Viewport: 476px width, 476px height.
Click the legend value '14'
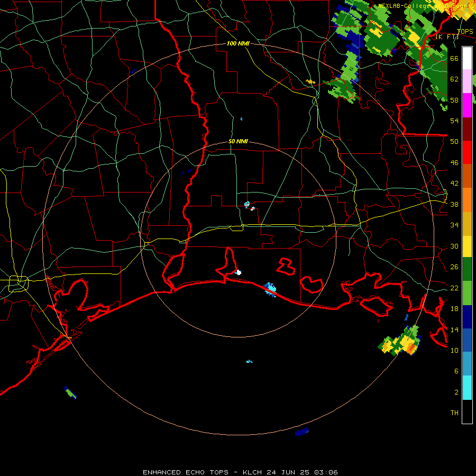454,329
